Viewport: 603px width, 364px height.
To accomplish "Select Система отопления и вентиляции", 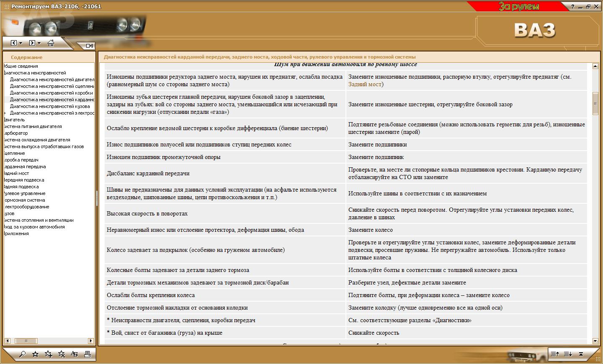I will (x=39, y=220).
